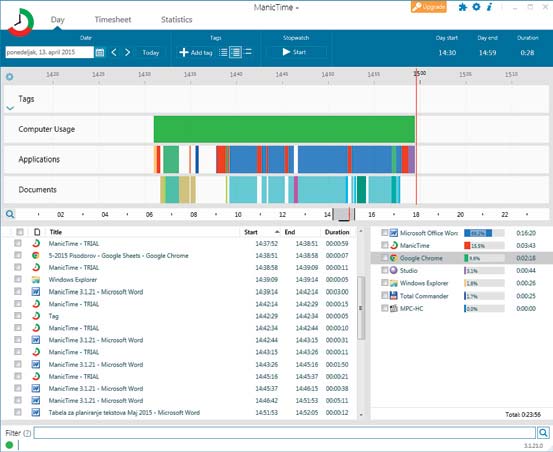The width and height of the screenshot is (553, 452).
Task: Click Windows Explorer folder icon in activity list
Action: tap(36, 280)
